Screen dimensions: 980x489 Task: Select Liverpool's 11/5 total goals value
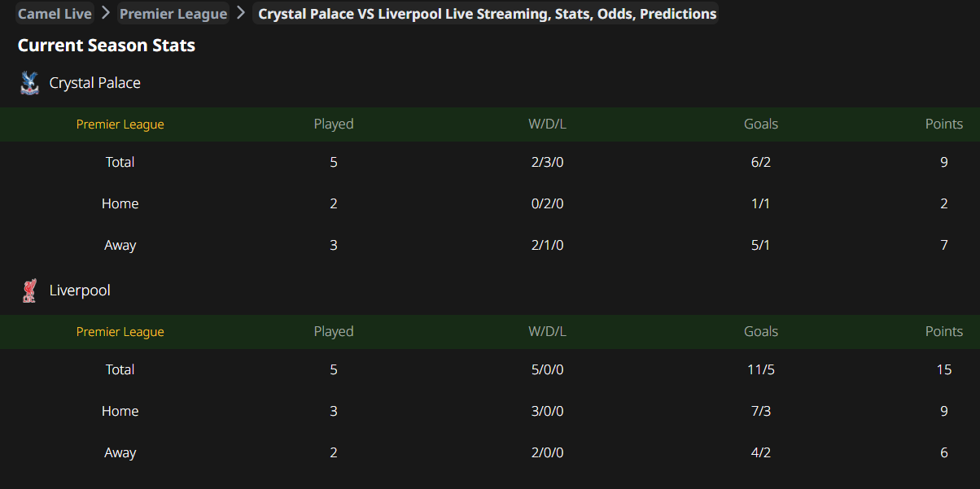point(761,369)
